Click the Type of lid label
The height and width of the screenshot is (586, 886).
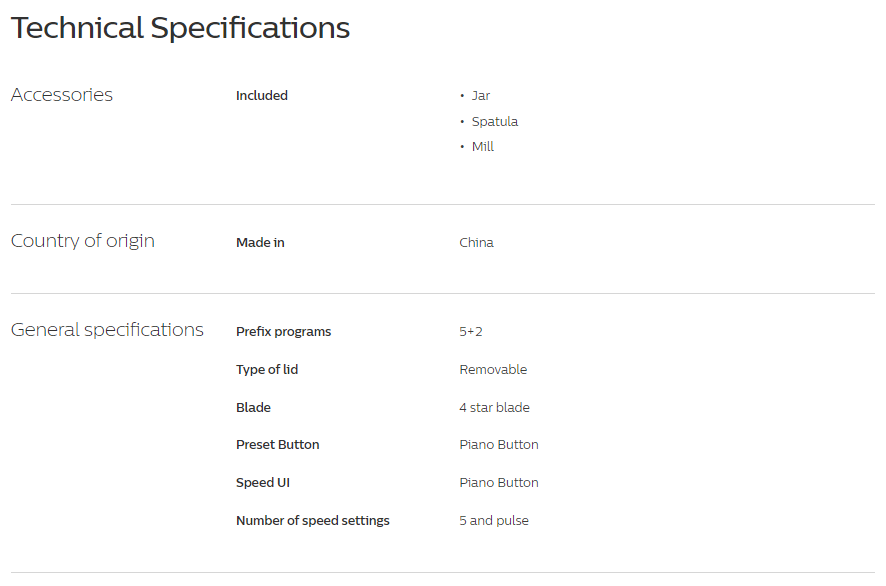267,370
